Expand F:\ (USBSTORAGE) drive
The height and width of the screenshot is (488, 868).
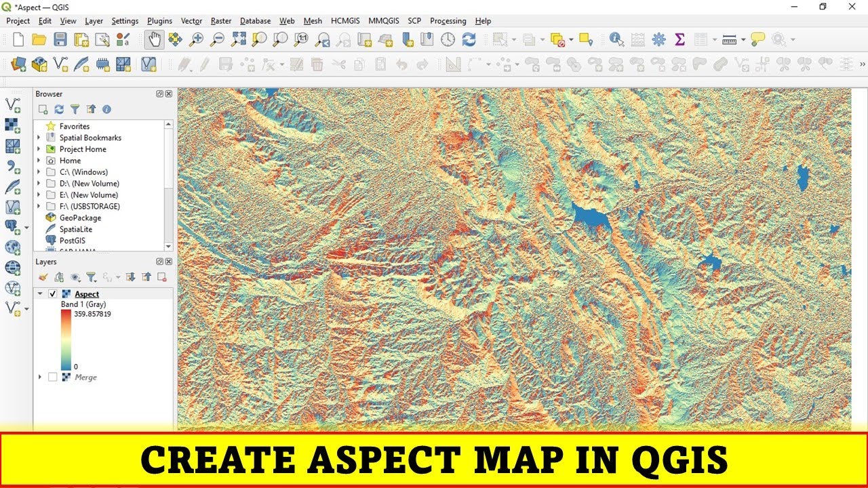(39, 206)
